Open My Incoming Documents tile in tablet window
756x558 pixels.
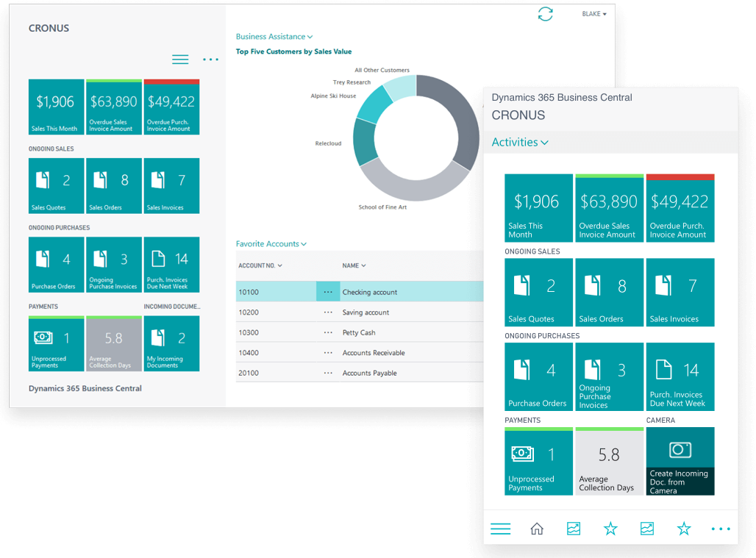click(171, 343)
